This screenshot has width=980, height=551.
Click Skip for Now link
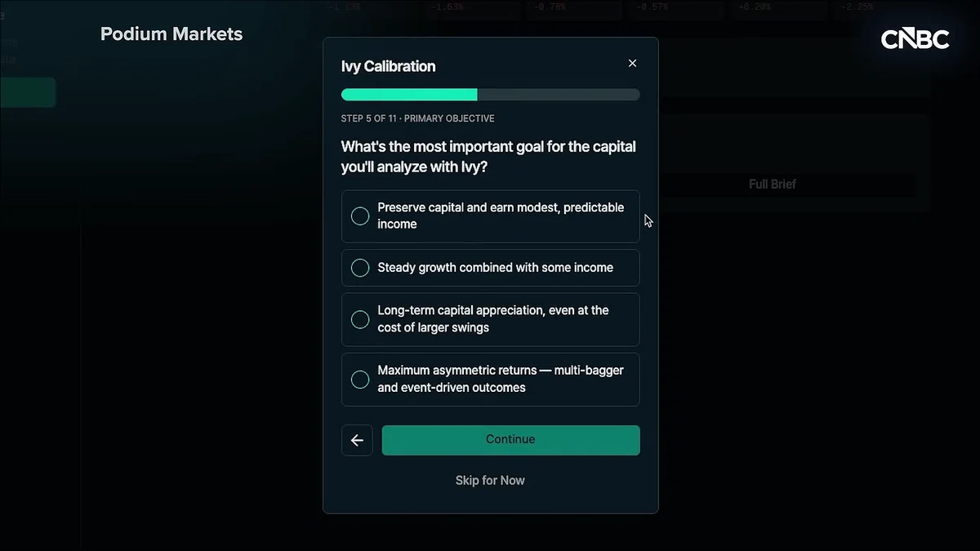pos(490,481)
